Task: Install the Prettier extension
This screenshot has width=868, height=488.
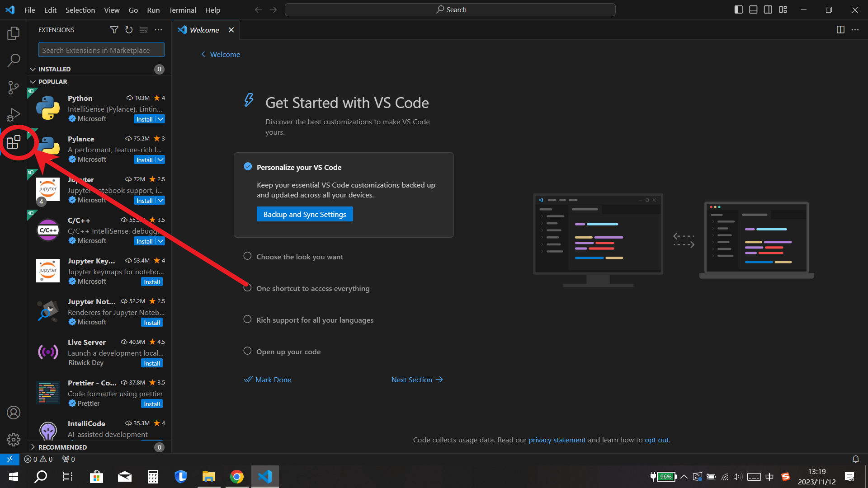Action: pyautogui.click(x=152, y=404)
